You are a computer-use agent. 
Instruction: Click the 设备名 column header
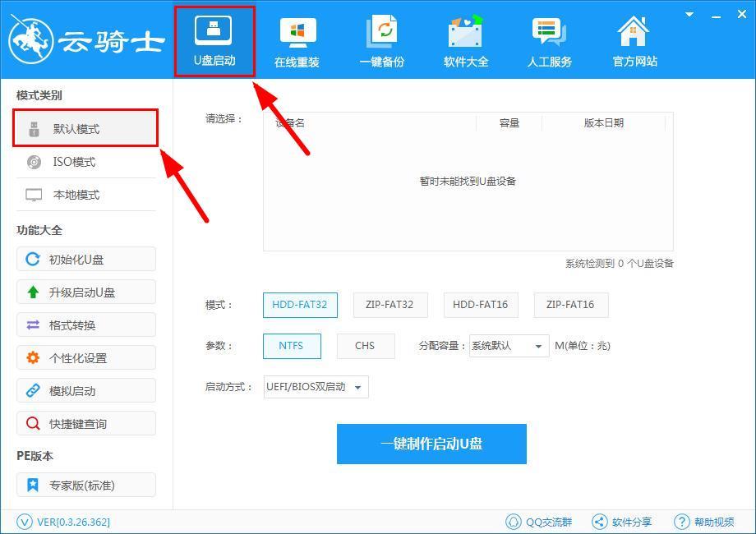290,123
